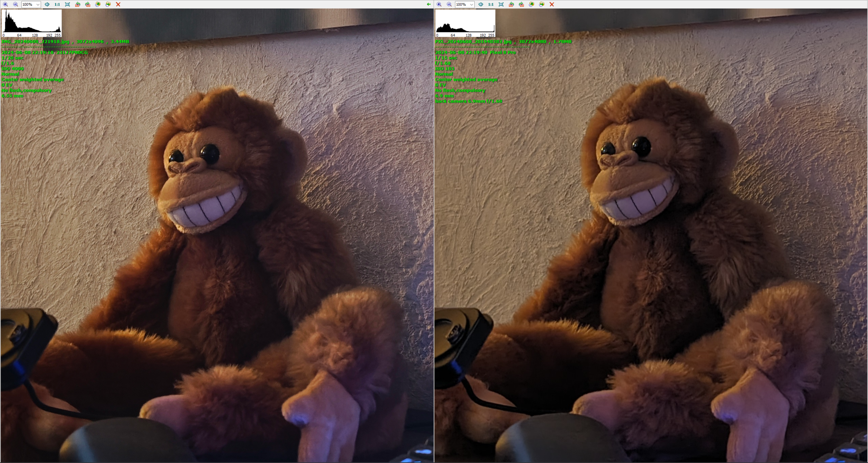The height and width of the screenshot is (463, 868).
Task: Open zoom percentage dropdown for IMG_20240608 image
Action: click(x=38, y=5)
